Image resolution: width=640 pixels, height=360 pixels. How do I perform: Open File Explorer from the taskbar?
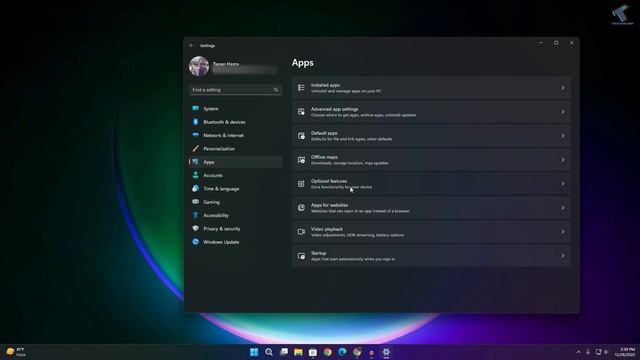(x=298, y=352)
